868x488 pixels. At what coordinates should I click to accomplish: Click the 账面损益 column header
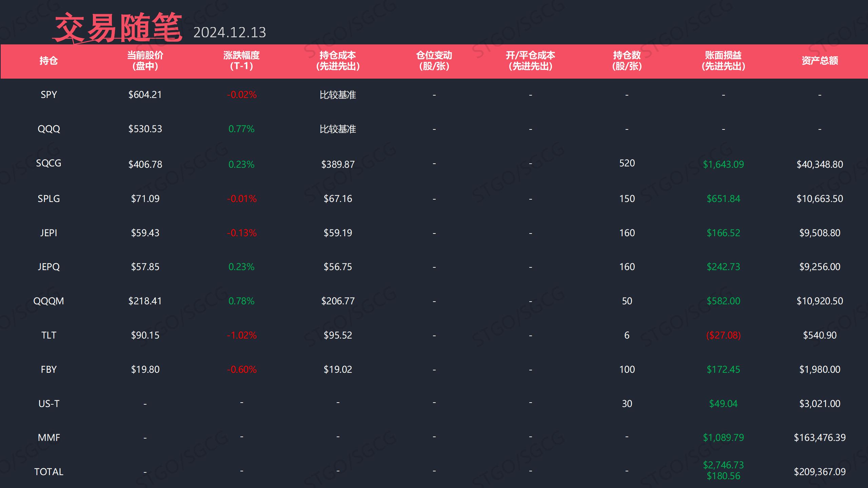point(723,61)
